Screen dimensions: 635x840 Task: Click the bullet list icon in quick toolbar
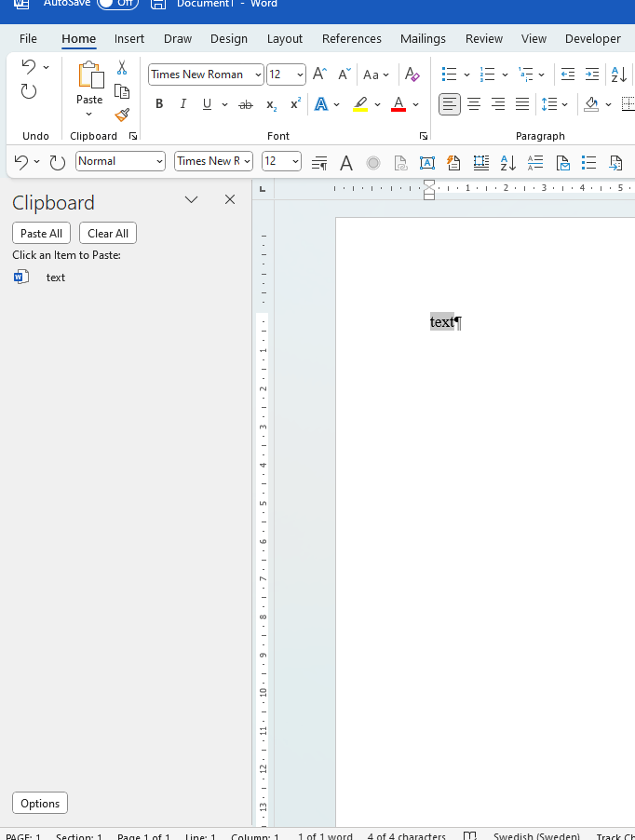[589, 162]
